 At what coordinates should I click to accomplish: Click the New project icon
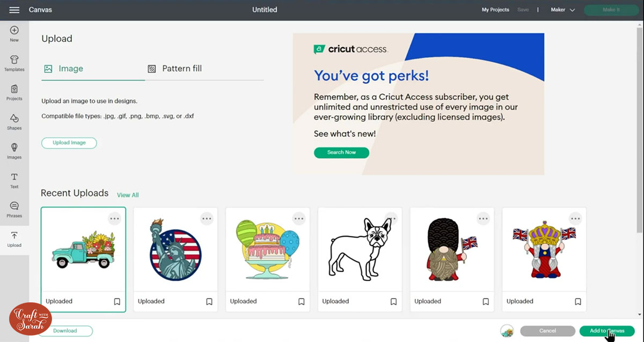point(14,33)
